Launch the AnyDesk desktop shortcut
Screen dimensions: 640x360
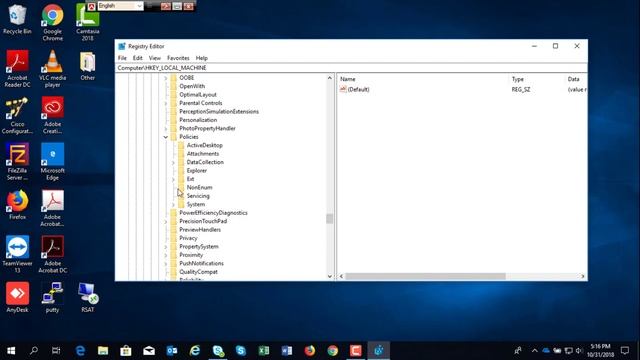click(17, 297)
